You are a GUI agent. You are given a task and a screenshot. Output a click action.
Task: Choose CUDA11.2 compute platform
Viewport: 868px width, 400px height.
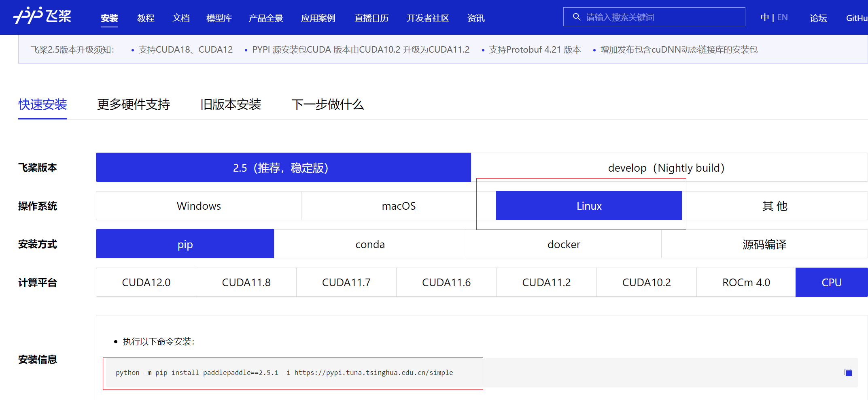pyautogui.click(x=546, y=282)
